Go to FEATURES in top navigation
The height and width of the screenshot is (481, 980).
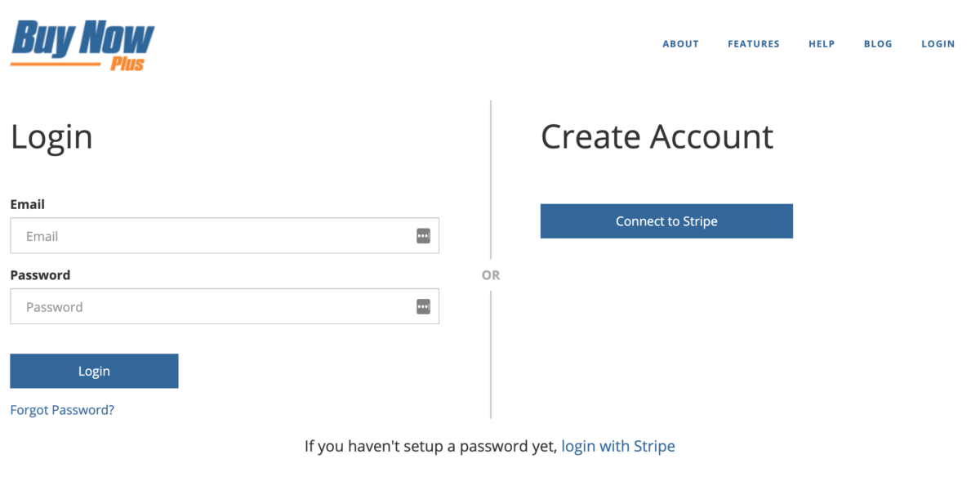[x=754, y=44]
